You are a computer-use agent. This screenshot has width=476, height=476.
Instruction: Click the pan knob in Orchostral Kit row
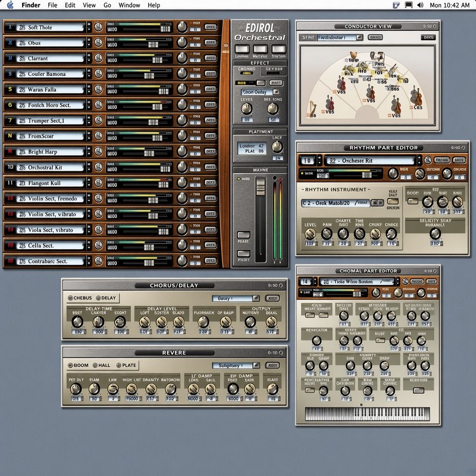coord(182,167)
